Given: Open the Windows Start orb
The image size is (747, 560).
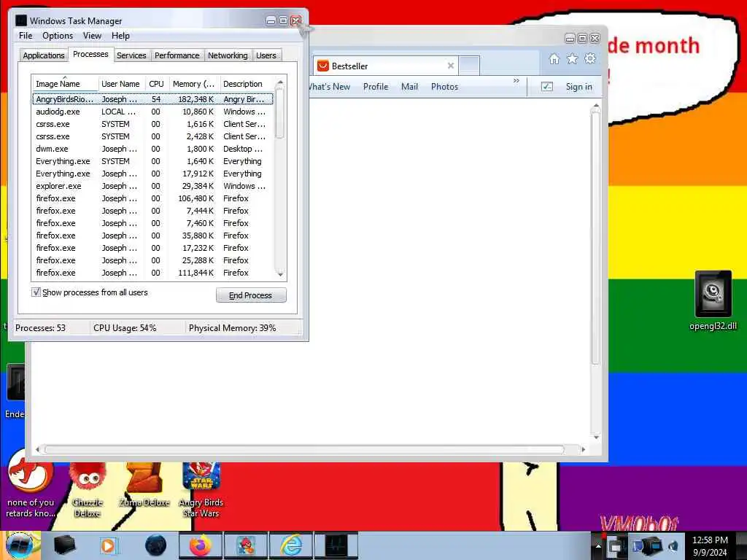Looking at the screenshot, I should coord(20,545).
